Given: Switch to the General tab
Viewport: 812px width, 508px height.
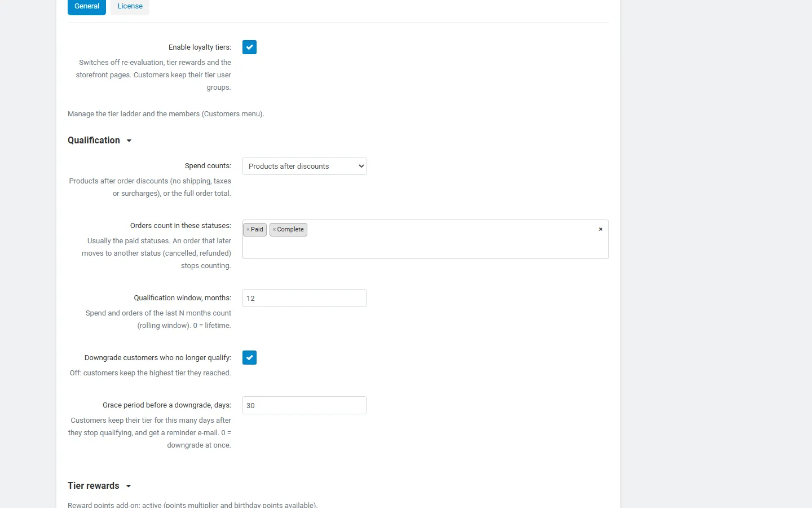Looking at the screenshot, I should pos(87,6).
